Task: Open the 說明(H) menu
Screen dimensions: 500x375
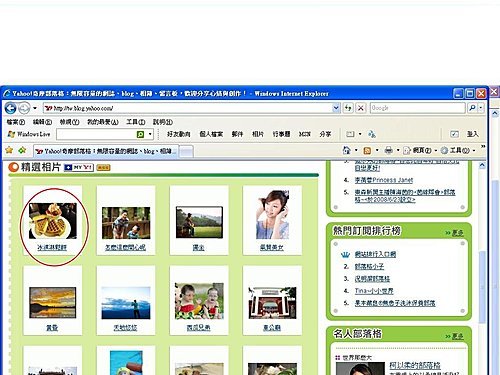Action: (163, 122)
